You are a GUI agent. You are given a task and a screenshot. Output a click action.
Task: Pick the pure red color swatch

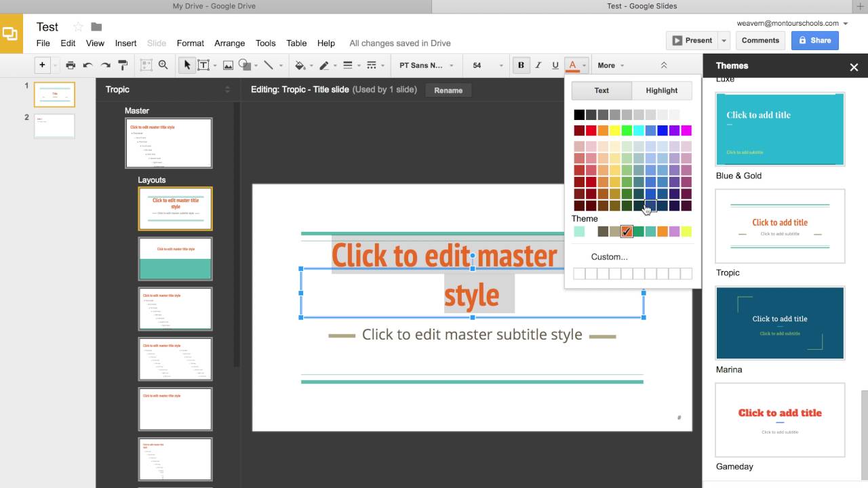(x=591, y=130)
